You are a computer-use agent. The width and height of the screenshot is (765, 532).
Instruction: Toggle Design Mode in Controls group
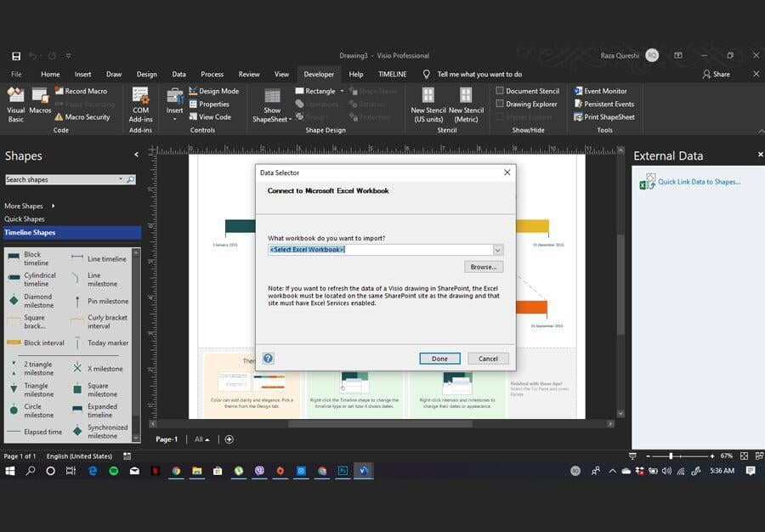click(213, 91)
